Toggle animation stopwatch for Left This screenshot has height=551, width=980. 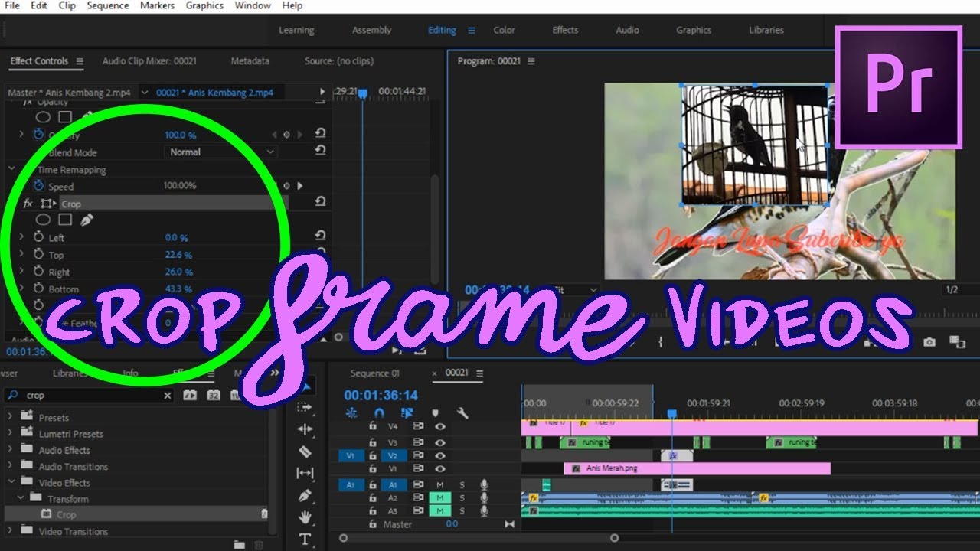(x=39, y=237)
